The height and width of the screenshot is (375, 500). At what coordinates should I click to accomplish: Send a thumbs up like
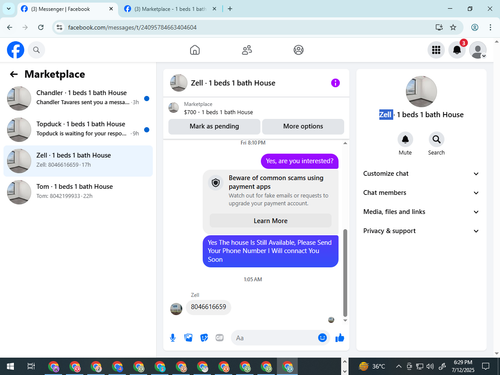[x=340, y=338]
